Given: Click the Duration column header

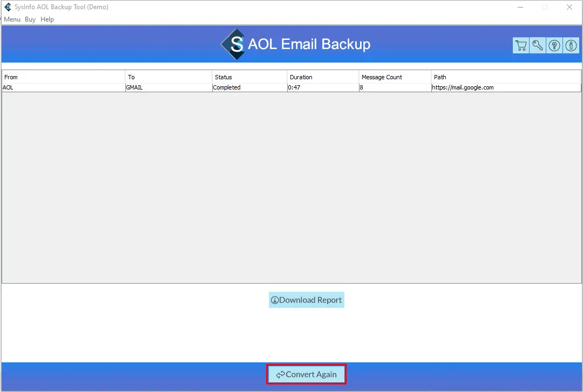Looking at the screenshot, I should [x=323, y=77].
